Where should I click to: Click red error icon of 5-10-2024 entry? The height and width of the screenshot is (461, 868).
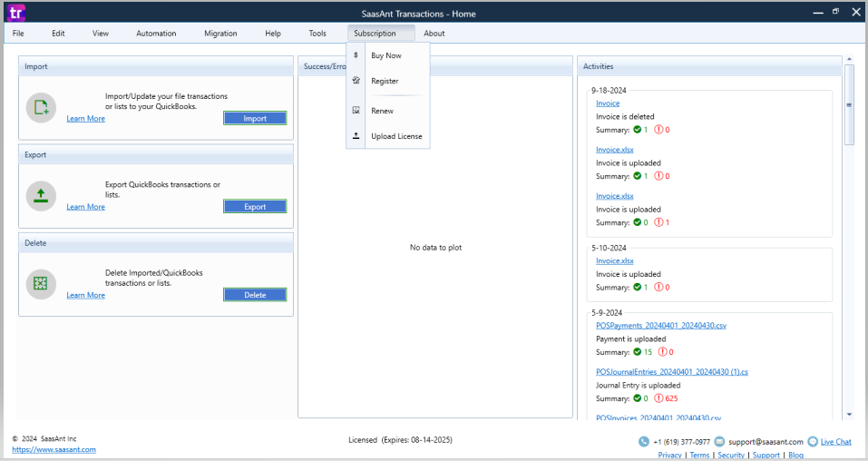(x=658, y=287)
